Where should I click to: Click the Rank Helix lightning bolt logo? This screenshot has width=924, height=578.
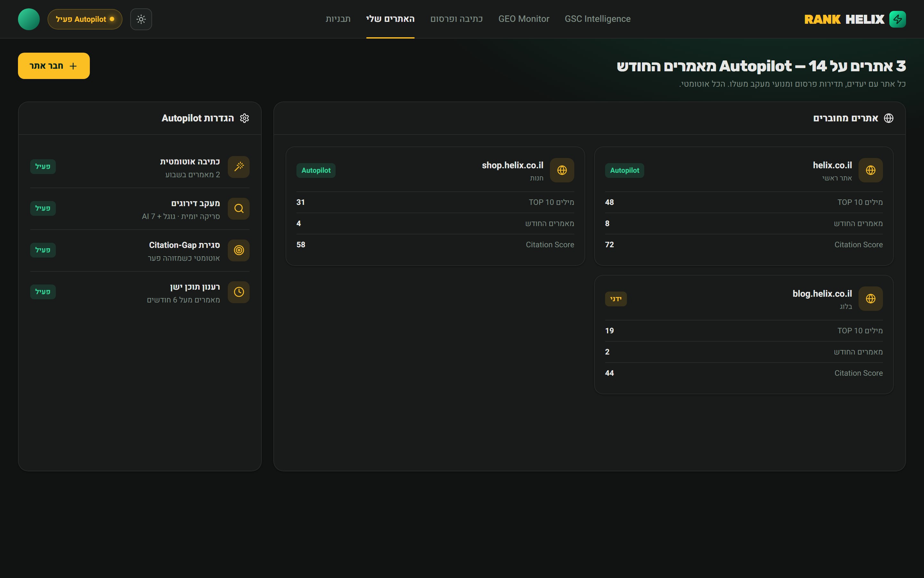897,19
